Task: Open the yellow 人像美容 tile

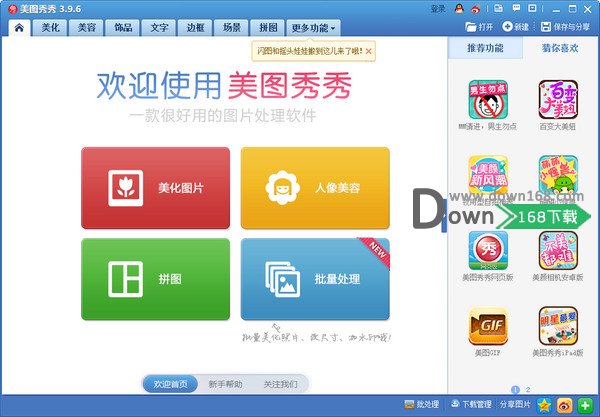Action: click(315, 188)
